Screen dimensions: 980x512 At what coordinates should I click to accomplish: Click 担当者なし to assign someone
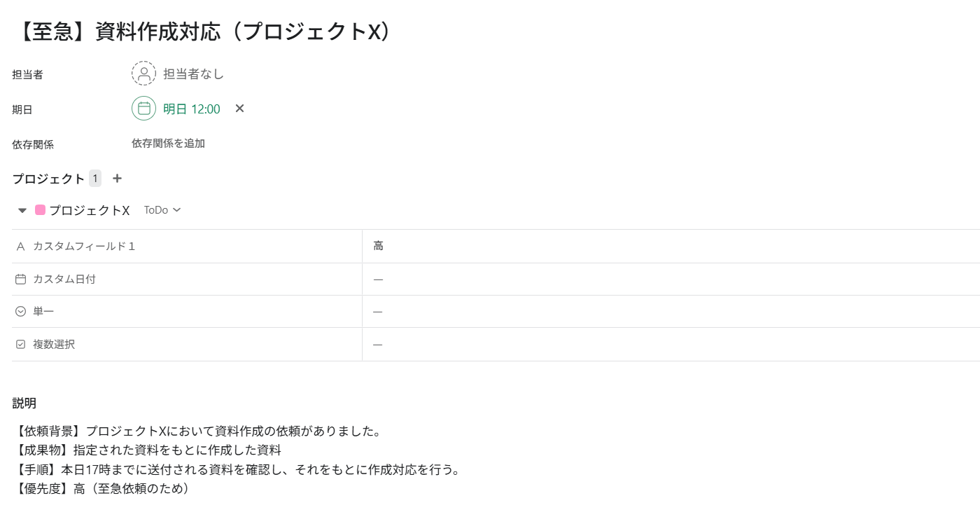194,74
